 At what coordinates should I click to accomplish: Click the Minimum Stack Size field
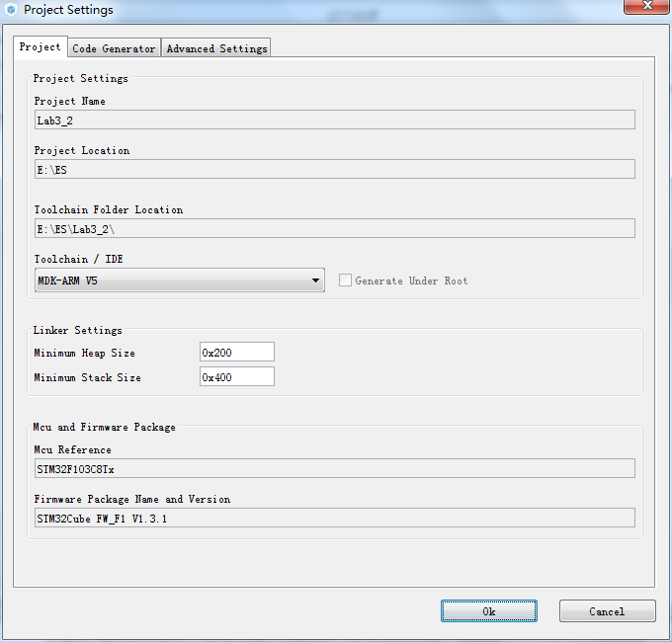[x=237, y=377]
